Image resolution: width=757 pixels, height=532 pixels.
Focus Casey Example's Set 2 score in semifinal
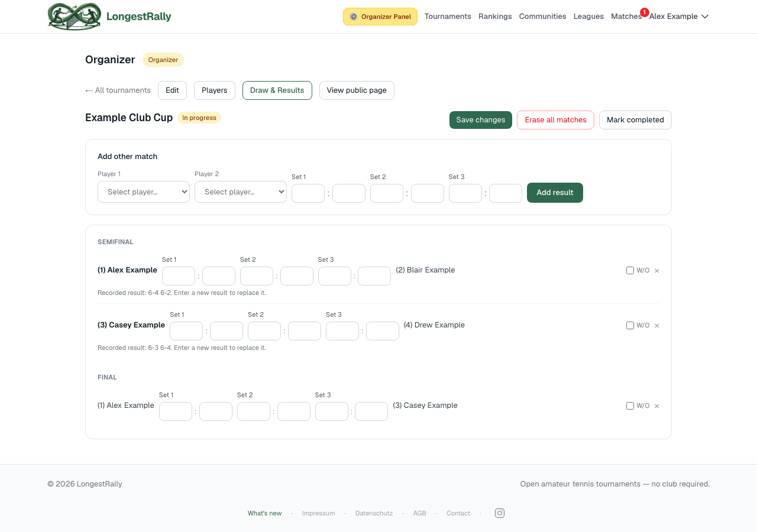[264, 331]
